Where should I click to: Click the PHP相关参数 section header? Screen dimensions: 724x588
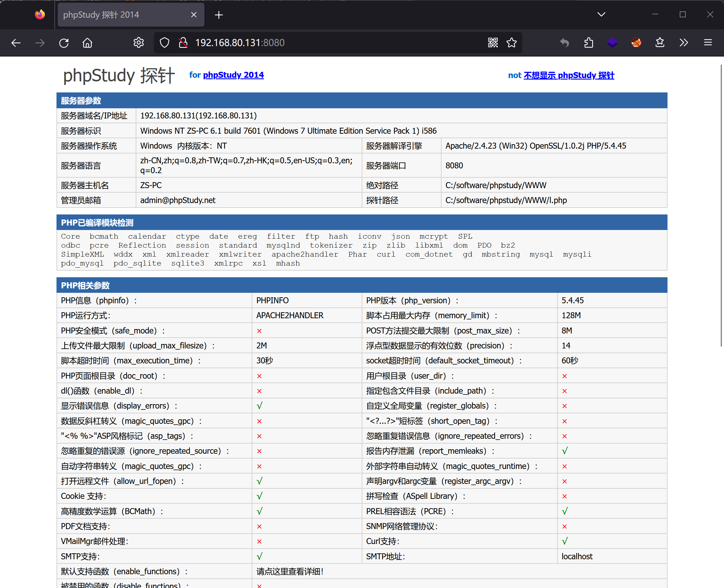point(361,285)
